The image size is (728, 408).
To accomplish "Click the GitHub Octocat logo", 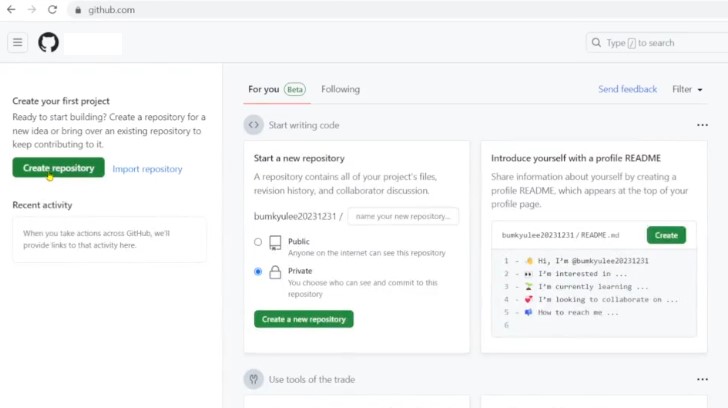I will tap(48, 43).
